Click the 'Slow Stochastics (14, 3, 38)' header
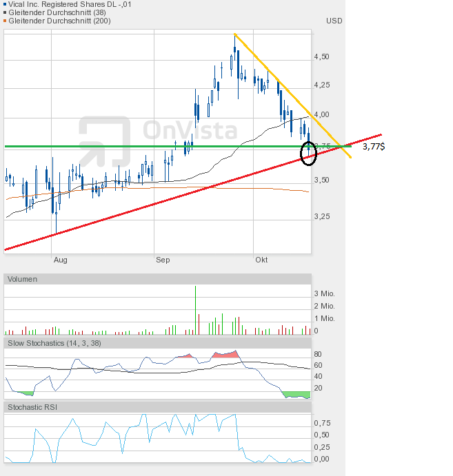Screen dimensions: 453x476 coord(157,343)
